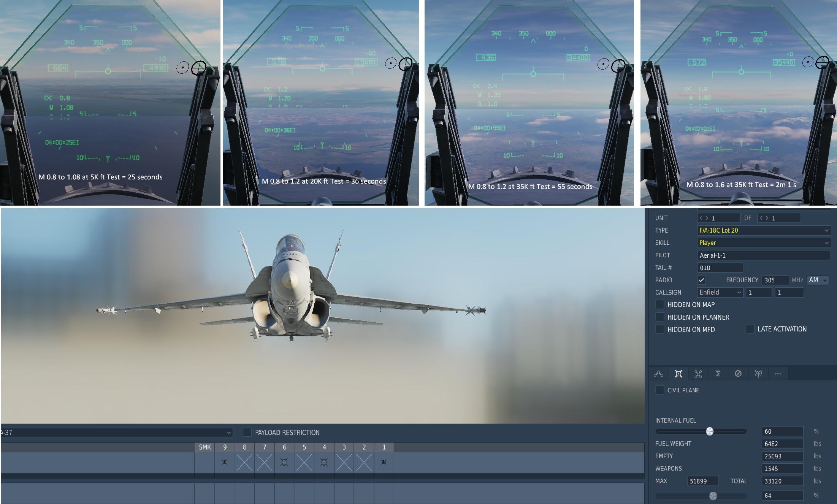Click the PILOT name field Aerial-1-1
837x504 pixels.
tap(764, 255)
